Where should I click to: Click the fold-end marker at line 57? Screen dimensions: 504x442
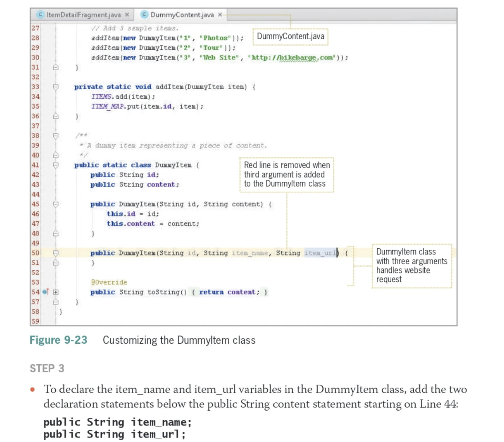[x=56, y=303]
